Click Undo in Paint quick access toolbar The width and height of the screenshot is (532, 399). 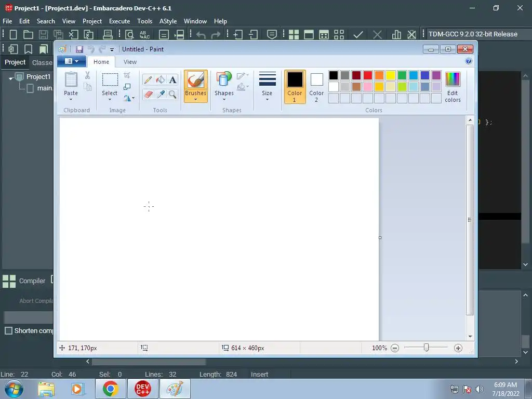pyautogui.click(x=91, y=49)
